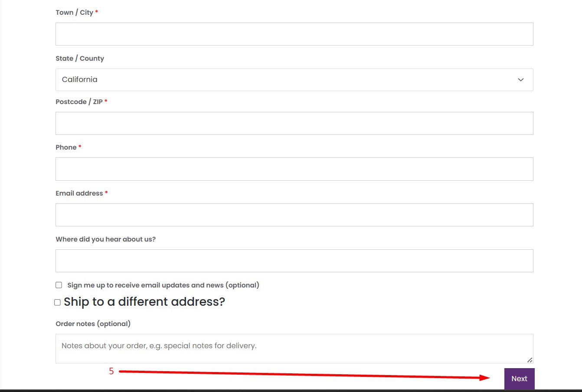Click the Town / City input field
The width and height of the screenshot is (582, 392).
tap(294, 34)
